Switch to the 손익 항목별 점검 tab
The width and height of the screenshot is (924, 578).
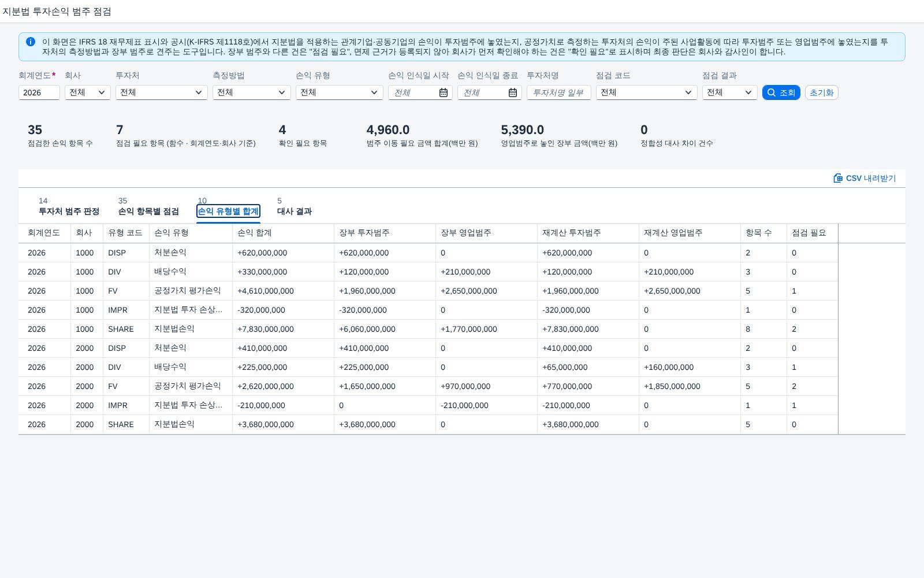tap(148, 206)
